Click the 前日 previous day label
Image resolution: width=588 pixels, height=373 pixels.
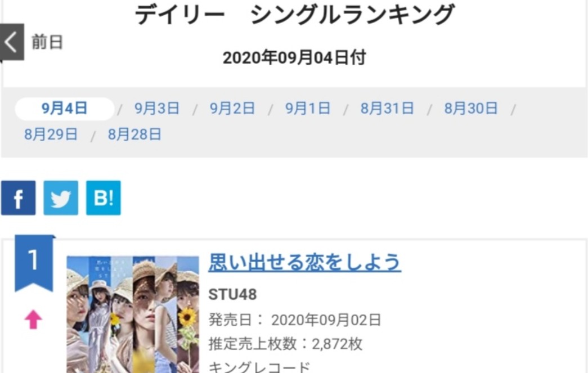[x=47, y=42]
